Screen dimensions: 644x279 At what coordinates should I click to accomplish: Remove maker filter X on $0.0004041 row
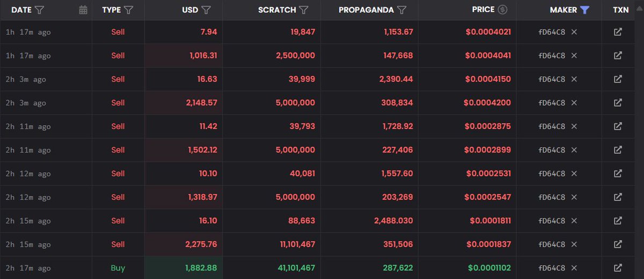tap(574, 56)
